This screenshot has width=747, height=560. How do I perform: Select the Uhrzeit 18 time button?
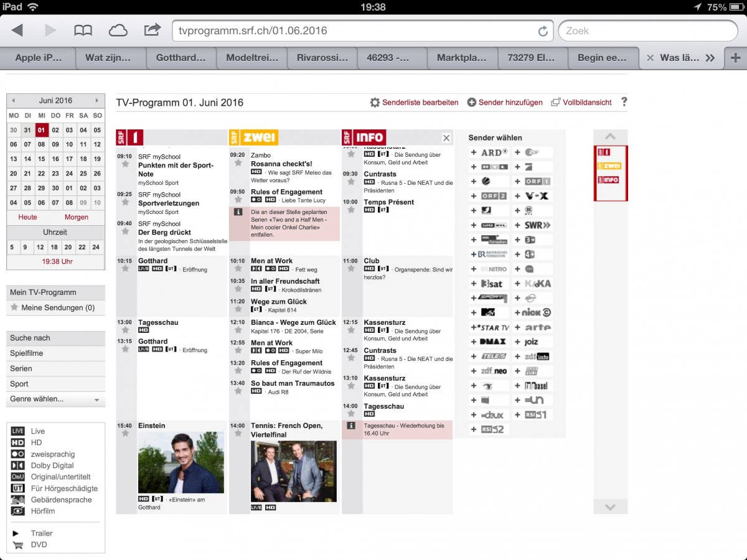(55, 247)
